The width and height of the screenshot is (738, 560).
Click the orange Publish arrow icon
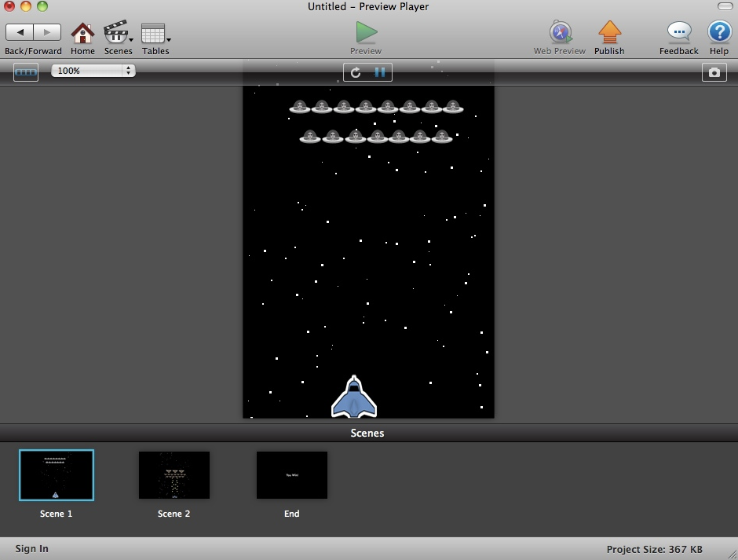tap(609, 32)
